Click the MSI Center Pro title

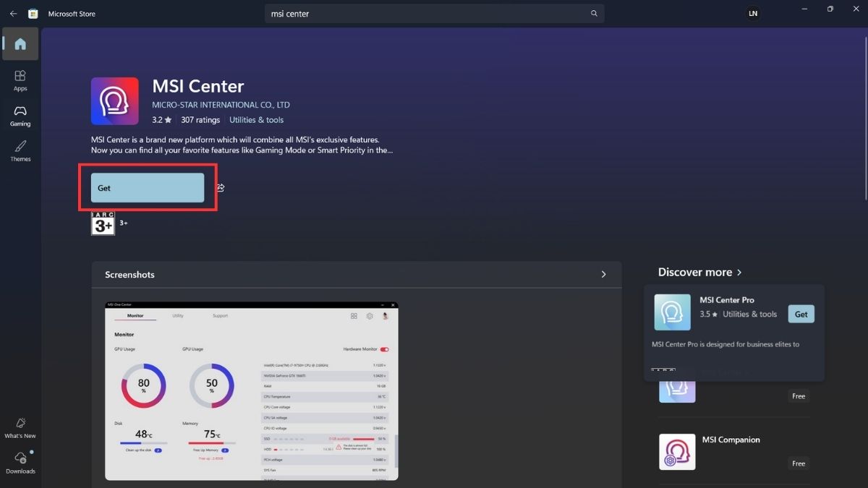[x=727, y=300]
